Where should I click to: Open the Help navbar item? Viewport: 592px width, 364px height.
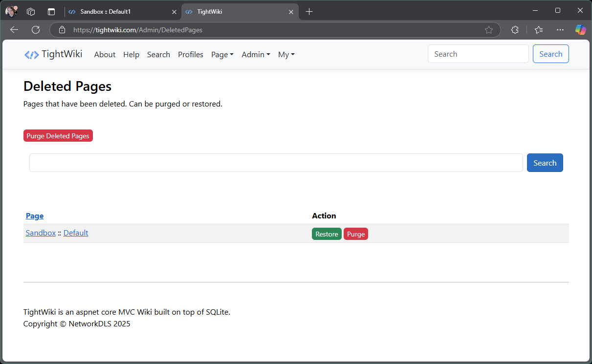click(131, 55)
